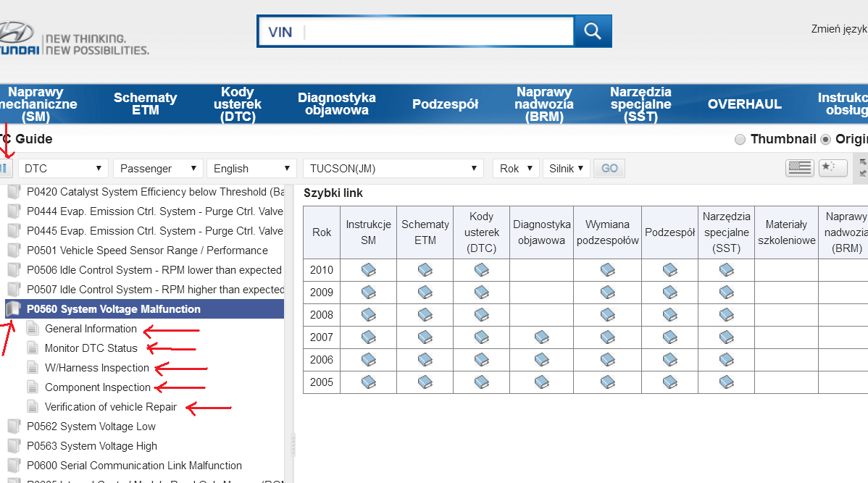
Task: Open the 2006 Diagnostyka objawowa book icon
Action: [541, 360]
